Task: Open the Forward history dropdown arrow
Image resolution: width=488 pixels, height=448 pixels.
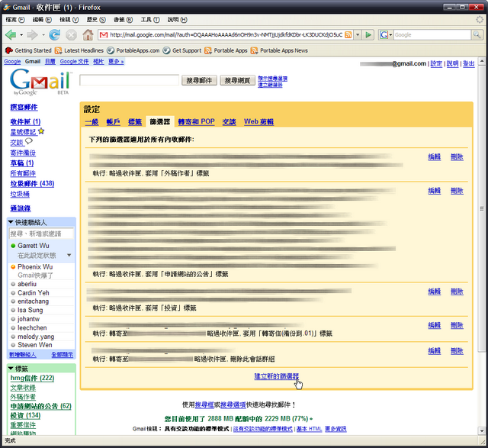Action: pos(43,35)
